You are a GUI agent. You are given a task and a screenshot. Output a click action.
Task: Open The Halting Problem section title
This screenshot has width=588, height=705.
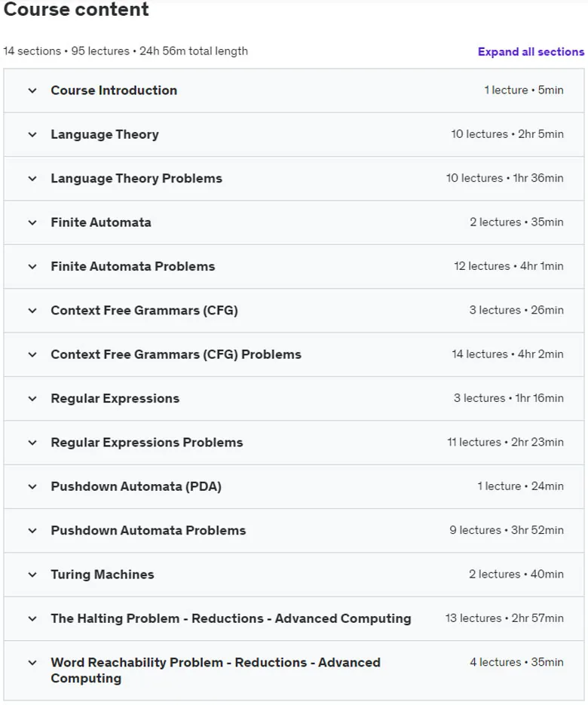coord(231,619)
